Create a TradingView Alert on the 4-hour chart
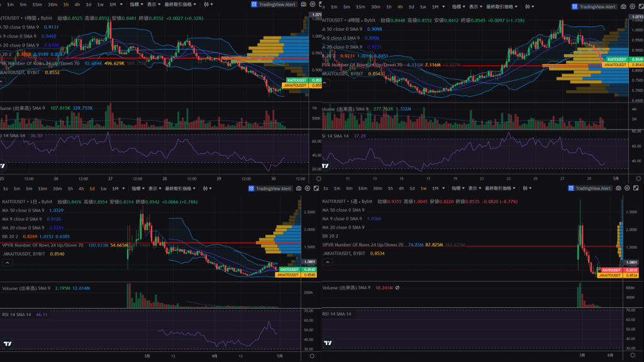This screenshot has height=362, width=644. (594, 6)
